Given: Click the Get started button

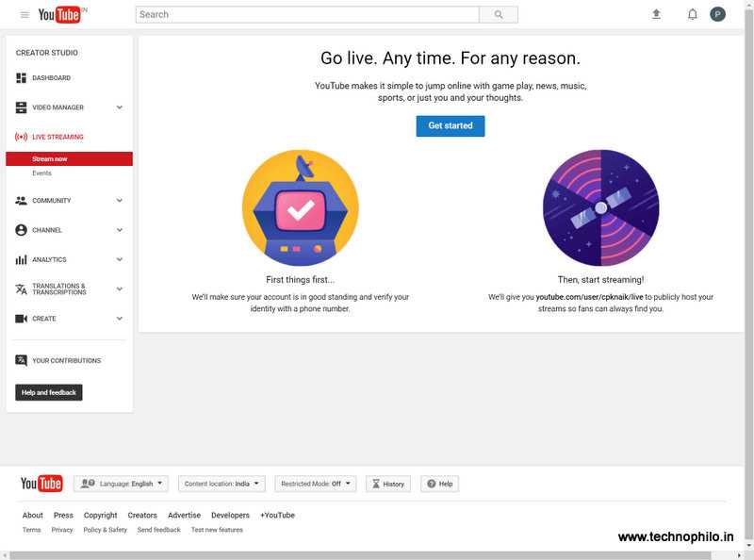Looking at the screenshot, I should 451,125.
